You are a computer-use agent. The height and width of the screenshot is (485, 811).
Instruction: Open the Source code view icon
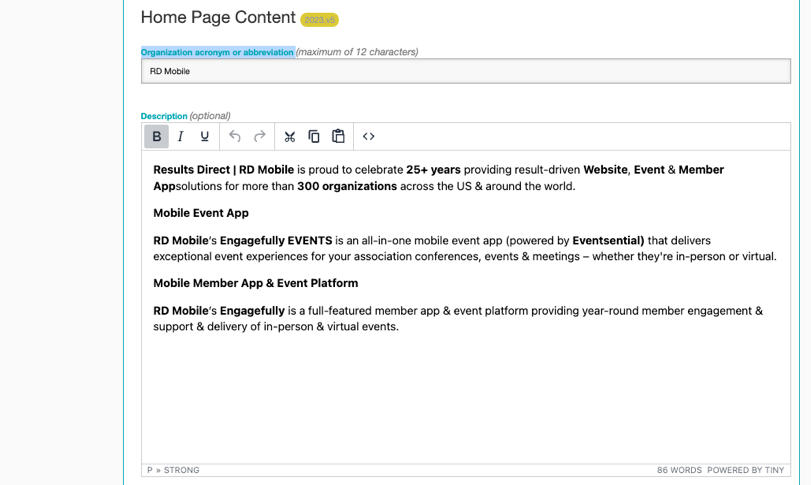[x=369, y=136]
